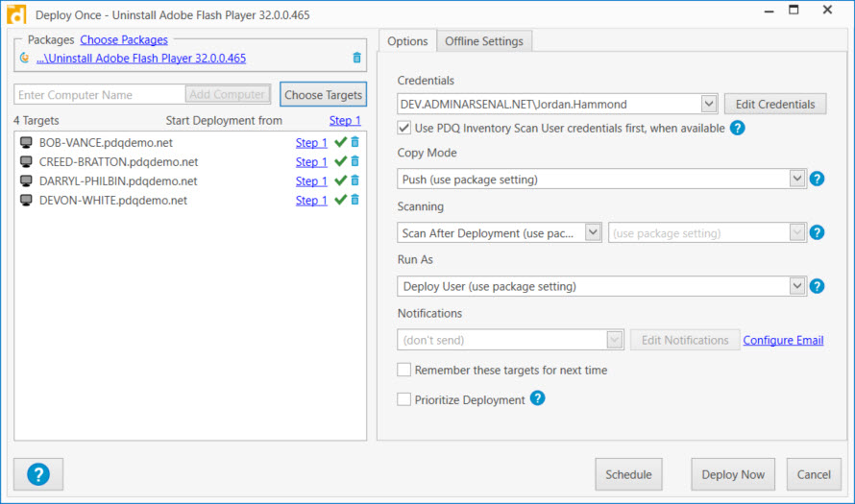The width and height of the screenshot is (855, 504).
Task: Click the Schedule button
Action: [x=628, y=474]
